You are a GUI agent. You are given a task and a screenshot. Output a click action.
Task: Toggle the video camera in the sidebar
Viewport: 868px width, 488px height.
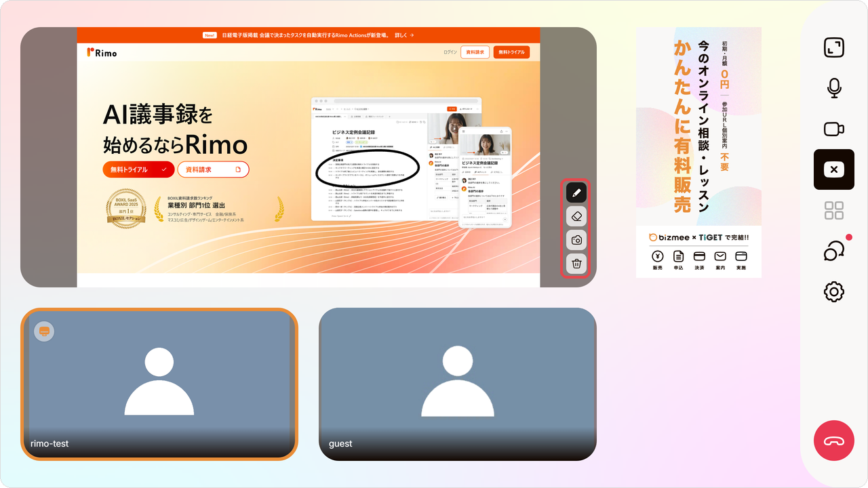pos(834,129)
